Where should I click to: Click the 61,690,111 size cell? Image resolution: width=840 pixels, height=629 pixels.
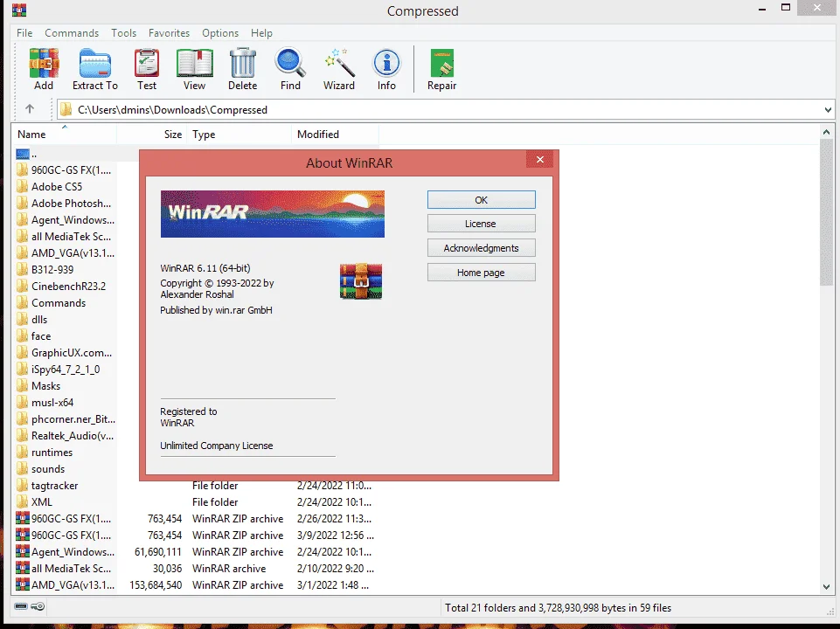pyautogui.click(x=158, y=551)
